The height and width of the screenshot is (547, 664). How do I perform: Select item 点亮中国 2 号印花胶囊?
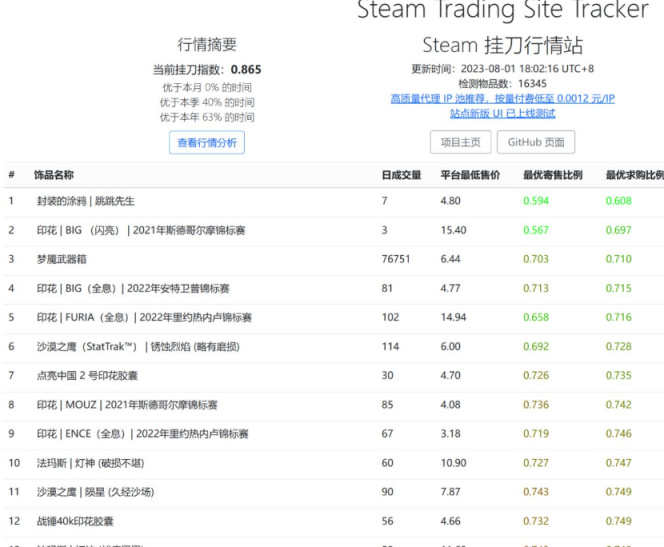click(x=87, y=376)
